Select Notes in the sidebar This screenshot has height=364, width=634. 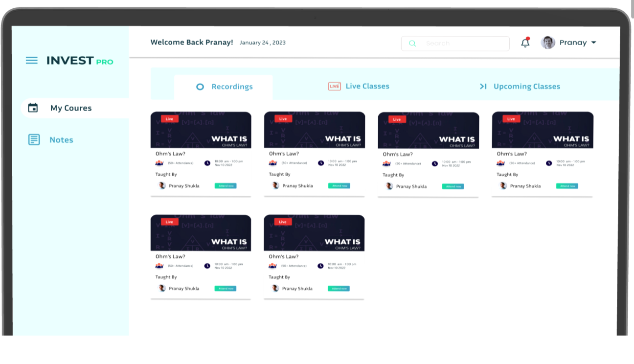(x=61, y=140)
